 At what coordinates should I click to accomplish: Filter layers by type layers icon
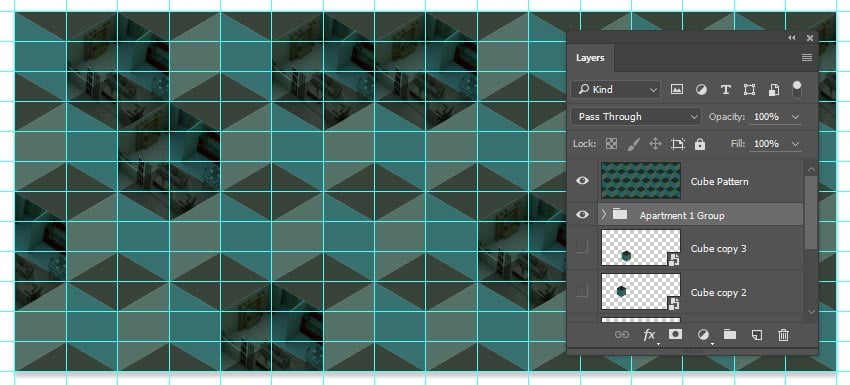click(725, 89)
